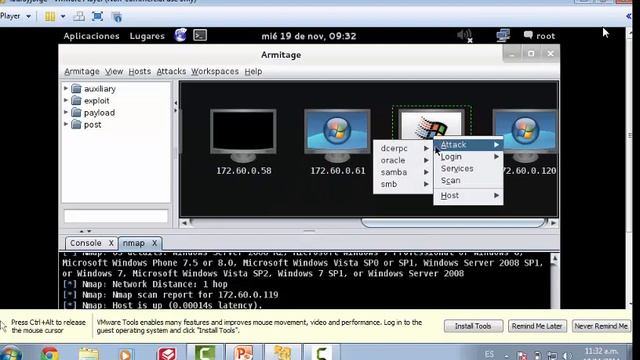Image resolution: width=640 pixels, height=360 pixels.
Task: Click the Nmap scan report 172.60.0.119 line
Action: coord(171,295)
